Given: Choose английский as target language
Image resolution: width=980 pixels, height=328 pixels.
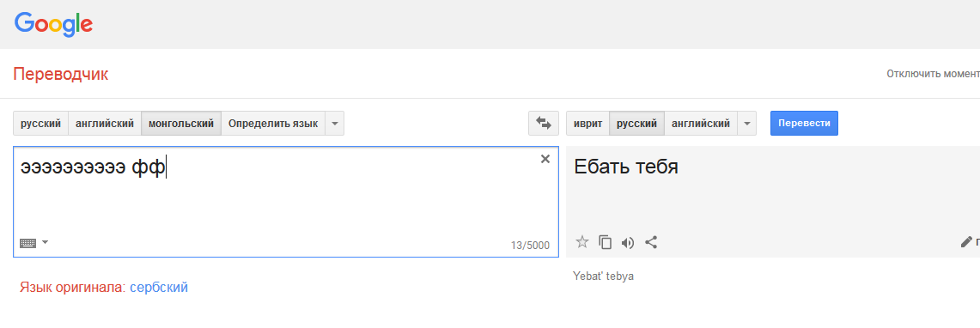Looking at the screenshot, I should (701, 123).
